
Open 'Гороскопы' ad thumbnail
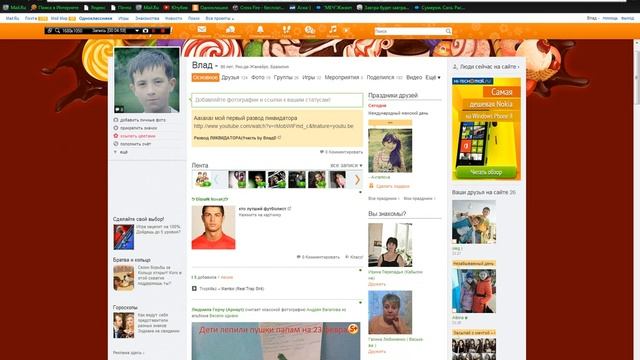point(124,325)
